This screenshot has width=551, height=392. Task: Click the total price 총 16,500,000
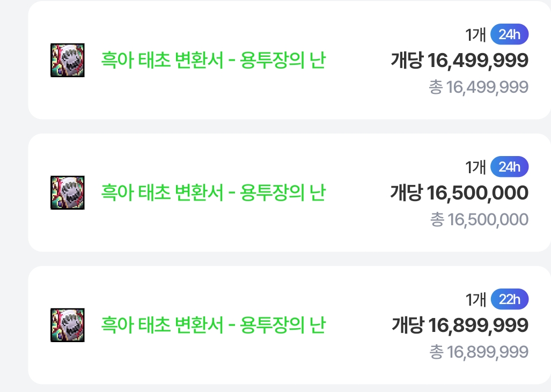479,219
